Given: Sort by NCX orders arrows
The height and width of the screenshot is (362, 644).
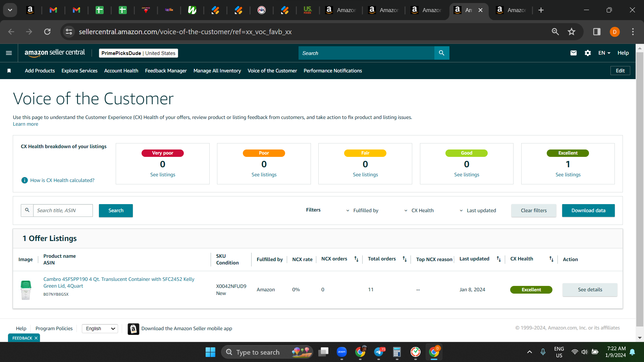Looking at the screenshot, I should point(356,259).
